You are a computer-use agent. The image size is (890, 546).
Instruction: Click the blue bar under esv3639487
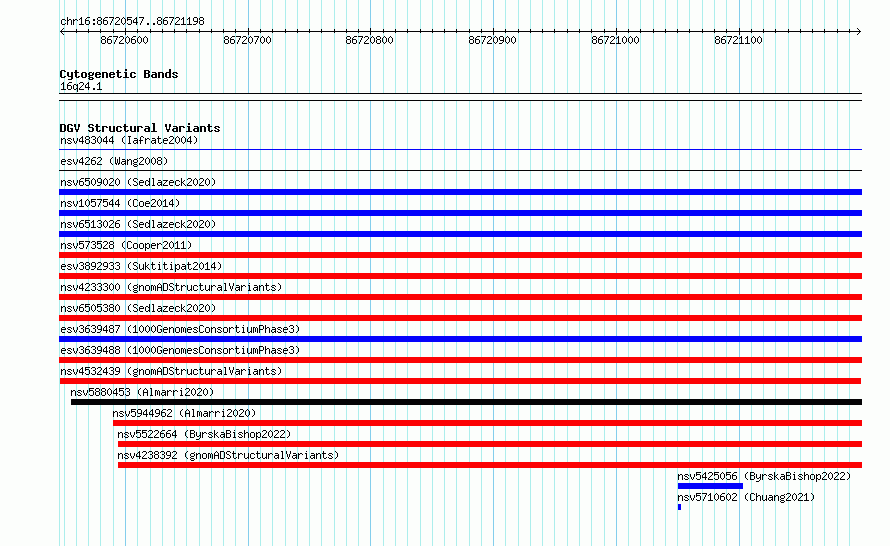tap(460, 339)
